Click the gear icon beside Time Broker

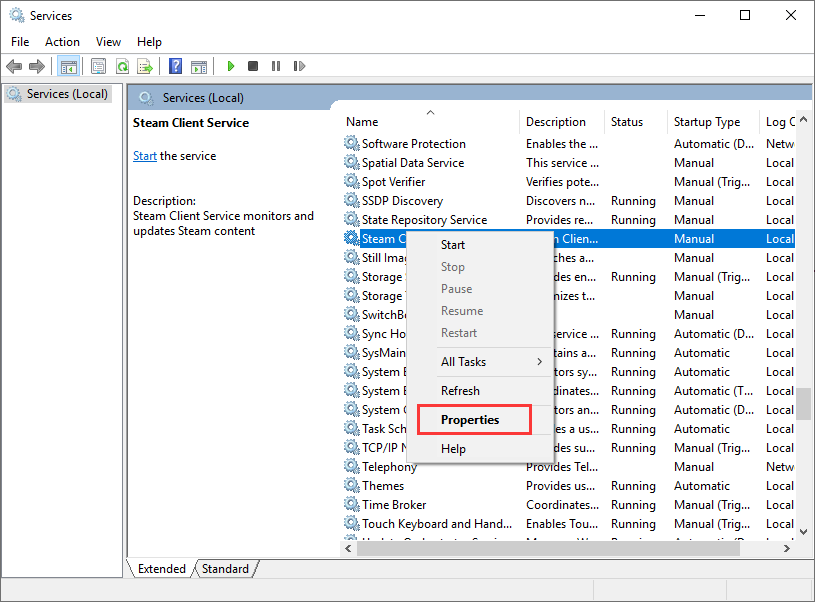[351, 504]
